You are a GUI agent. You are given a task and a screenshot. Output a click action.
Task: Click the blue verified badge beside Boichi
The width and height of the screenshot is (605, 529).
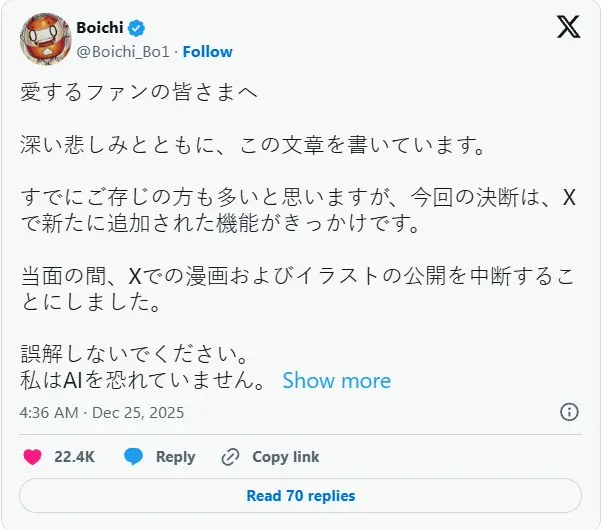[x=135, y=28]
